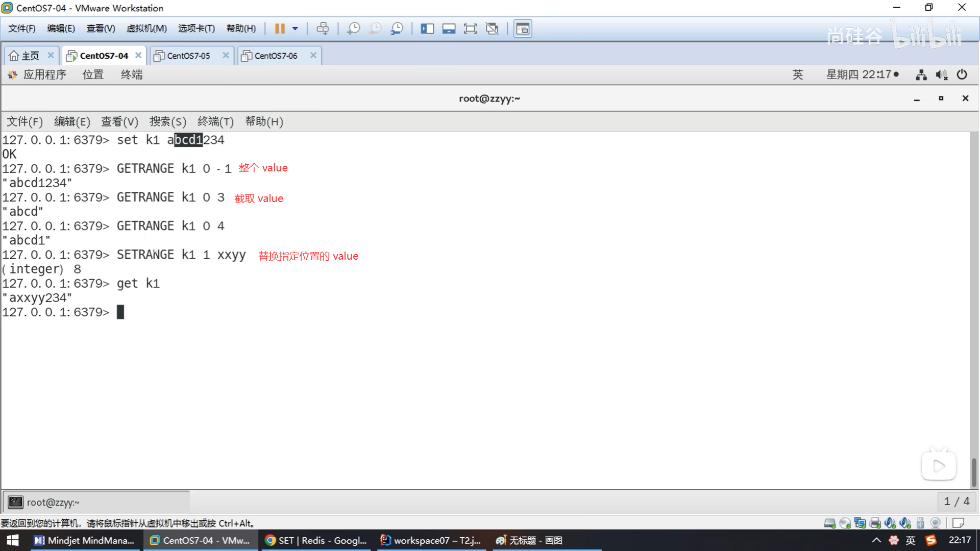Toggle the library sidebar view icon
The width and height of the screenshot is (980, 551).
(427, 29)
